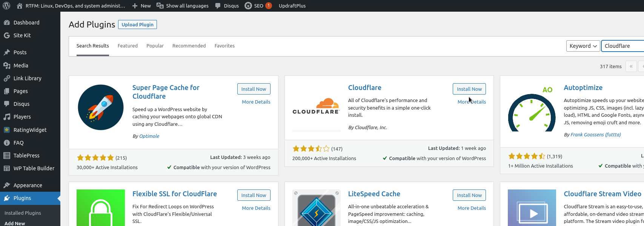This screenshot has width=644, height=226.
Task: Click the WP Table Builder icon
Action: click(7, 168)
